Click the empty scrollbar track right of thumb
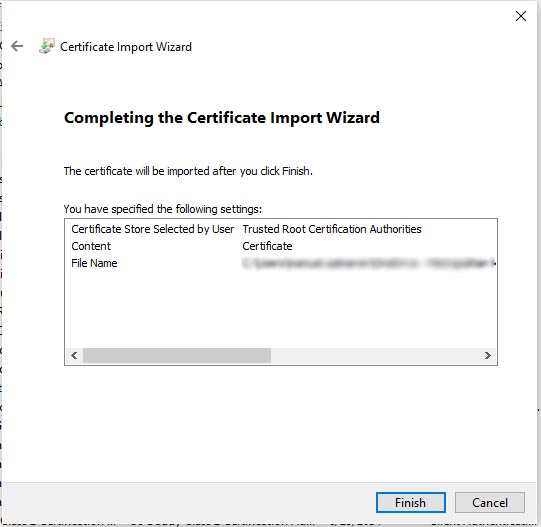541x527 pixels. pyautogui.click(x=375, y=355)
